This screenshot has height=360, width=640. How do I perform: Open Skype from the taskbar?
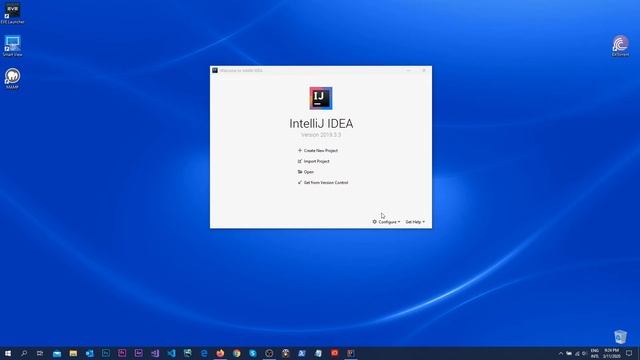(253, 353)
